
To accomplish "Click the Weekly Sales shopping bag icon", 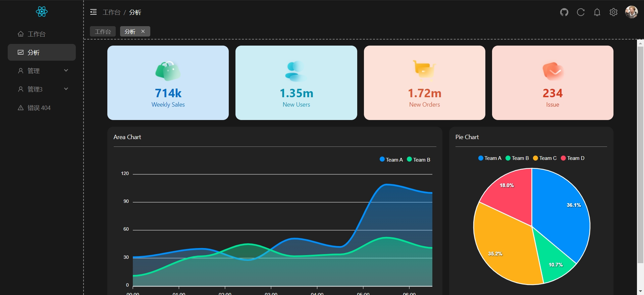I will (168, 71).
